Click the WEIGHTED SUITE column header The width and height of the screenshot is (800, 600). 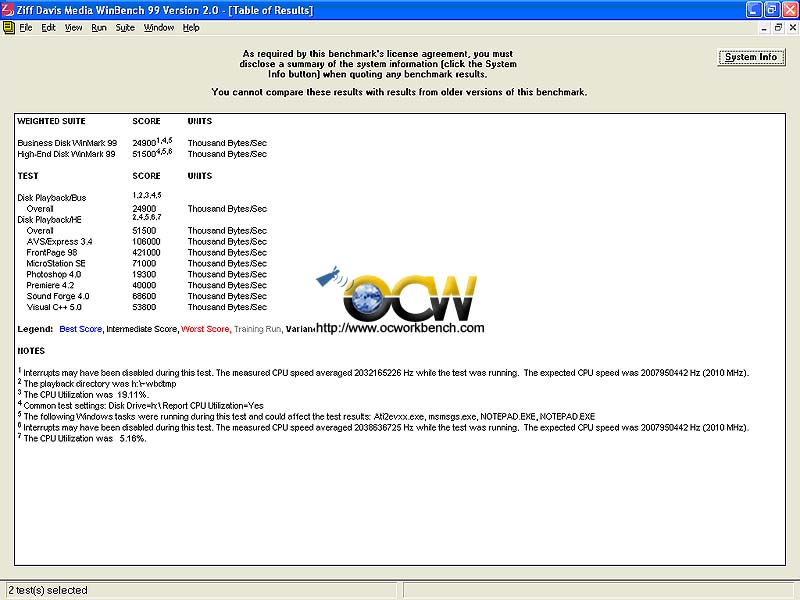[51, 121]
